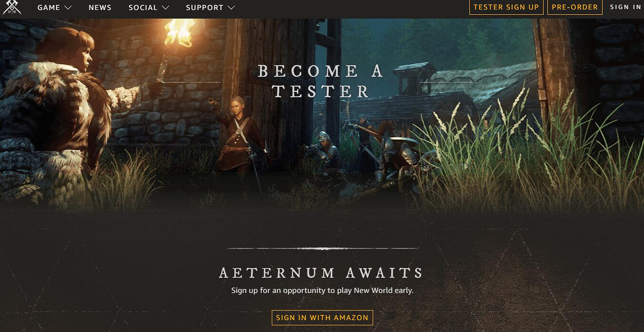
Task: Click the TESTER SIGN UP button
Action: (506, 7)
